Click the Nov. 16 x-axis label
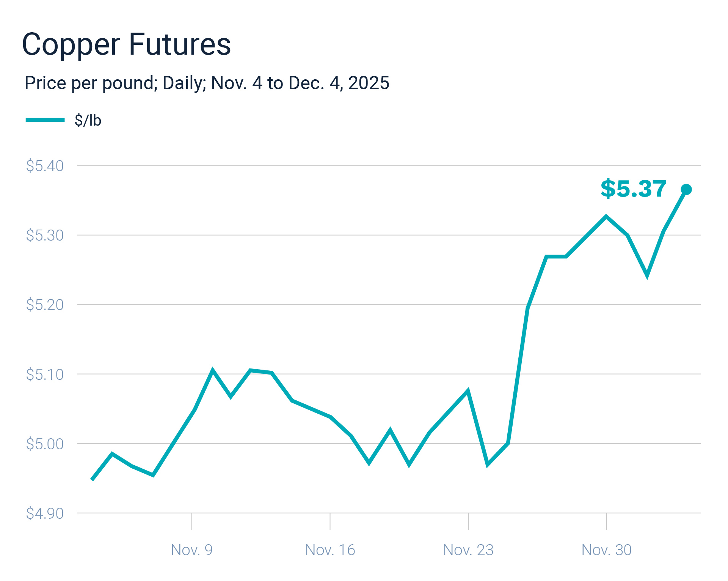The height and width of the screenshot is (581, 728). coord(330,550)
